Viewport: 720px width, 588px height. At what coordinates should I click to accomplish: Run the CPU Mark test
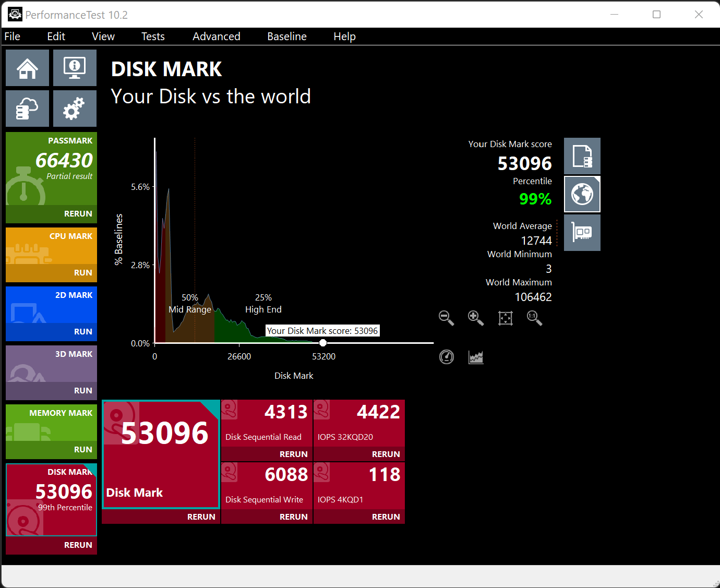(83, 272)
